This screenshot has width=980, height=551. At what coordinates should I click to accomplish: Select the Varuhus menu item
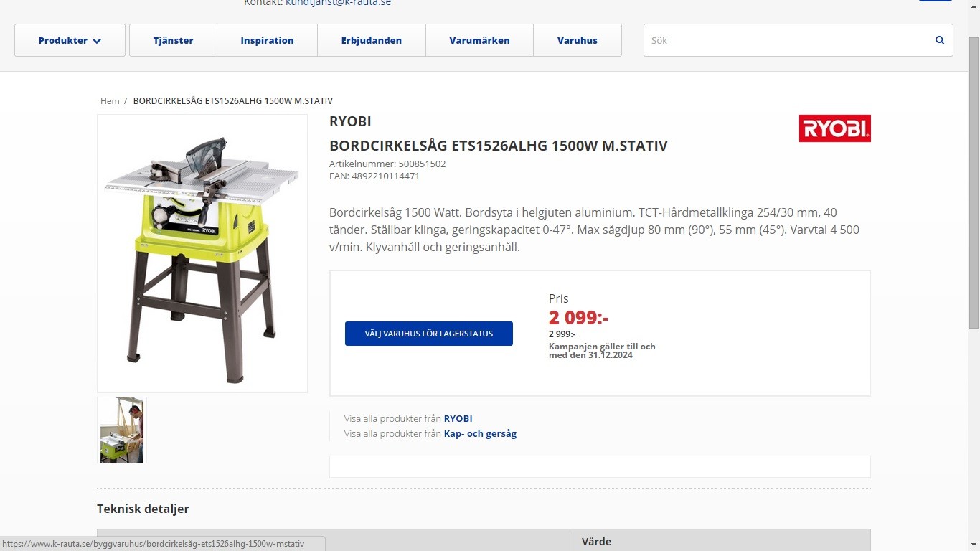(x=578, y=40)
